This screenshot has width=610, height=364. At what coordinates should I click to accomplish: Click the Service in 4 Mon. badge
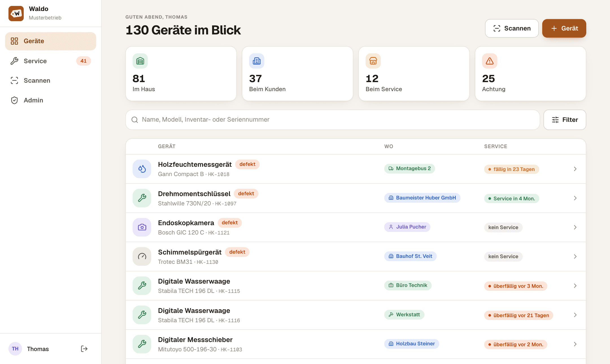(x=511, y=199)
